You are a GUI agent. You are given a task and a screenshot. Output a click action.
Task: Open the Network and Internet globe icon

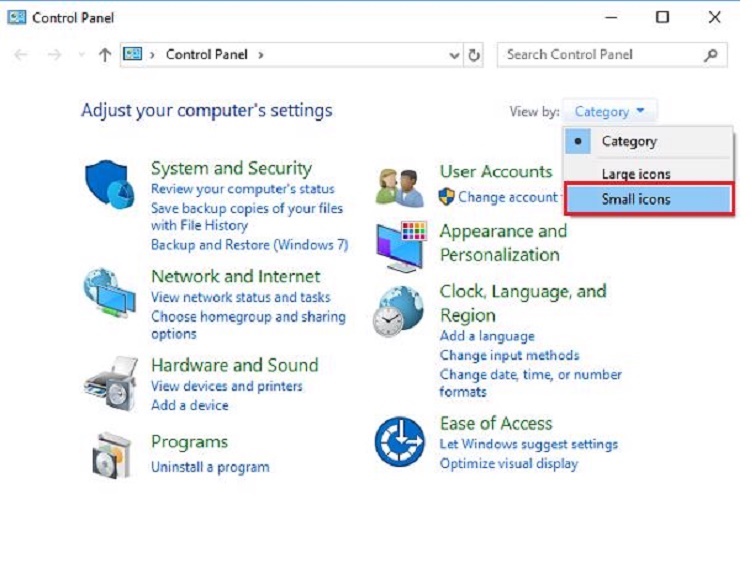click(x=109, y=293)
